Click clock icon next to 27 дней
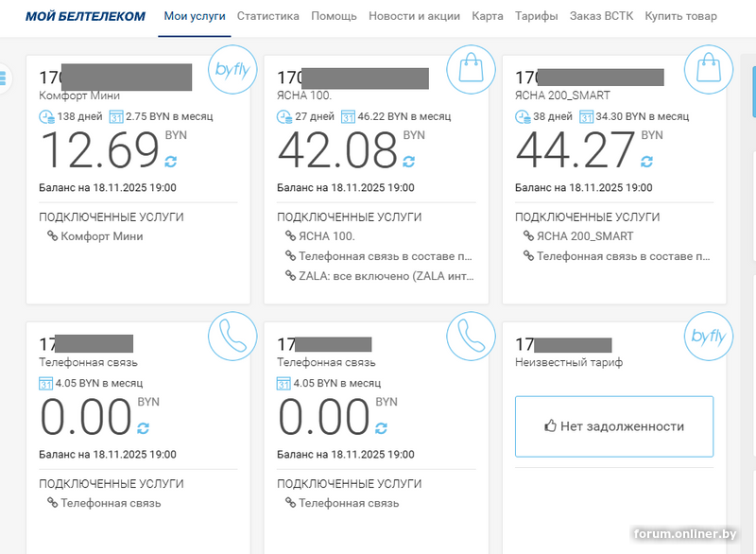This screenshot has width=756, height=554. click(284, 116)
